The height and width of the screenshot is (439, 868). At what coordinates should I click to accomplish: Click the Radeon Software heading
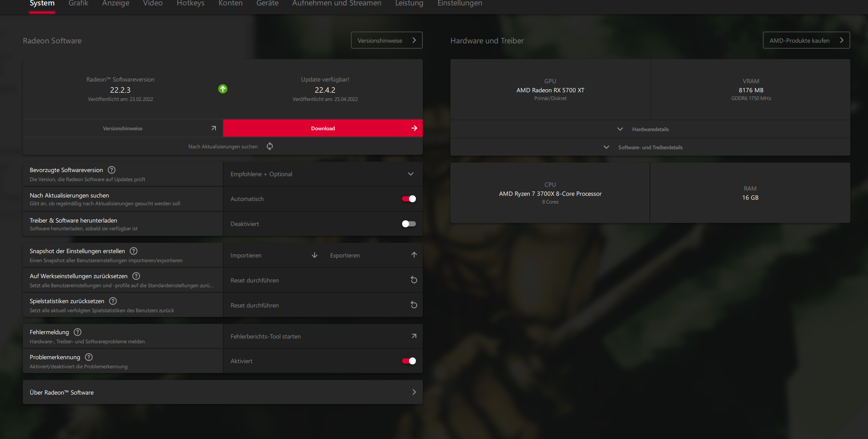[x=52, y=41]
